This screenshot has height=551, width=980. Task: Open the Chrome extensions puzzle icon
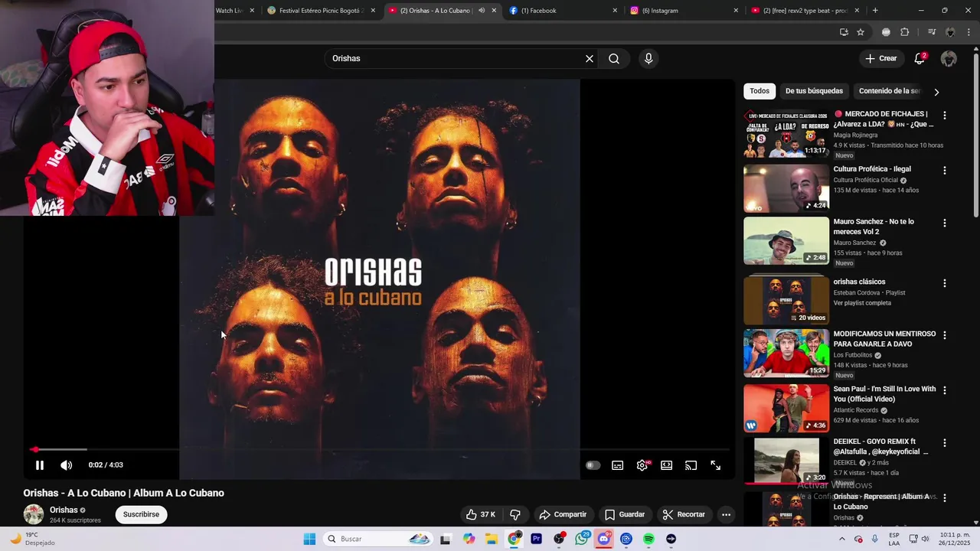[905, 32]
